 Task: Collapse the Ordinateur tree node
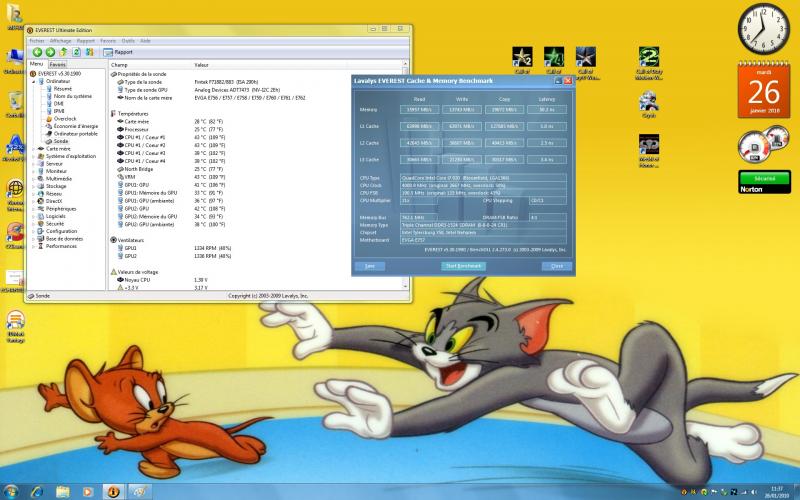[34, 81]
